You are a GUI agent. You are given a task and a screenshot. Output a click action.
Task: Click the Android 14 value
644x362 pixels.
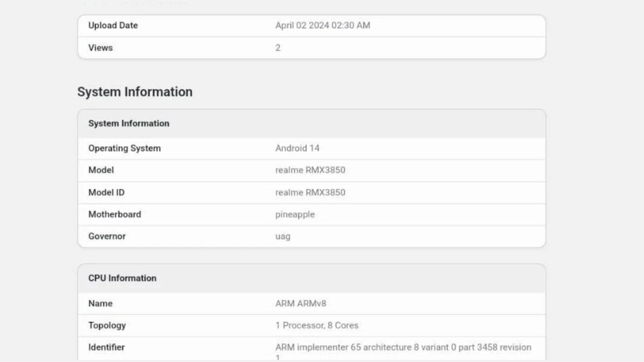tap(297, 148)
